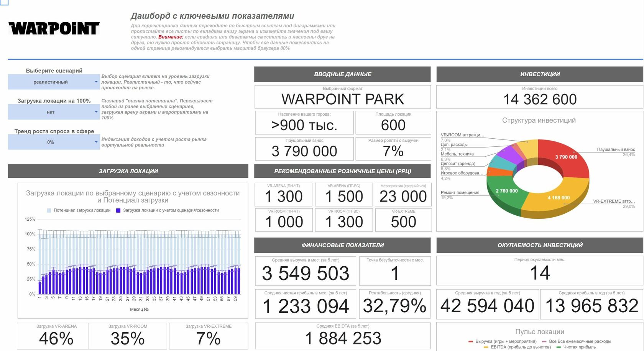Click the ИНВЕСТИЦИИ section header
The image size is (644, 351).
click(540, 74)
